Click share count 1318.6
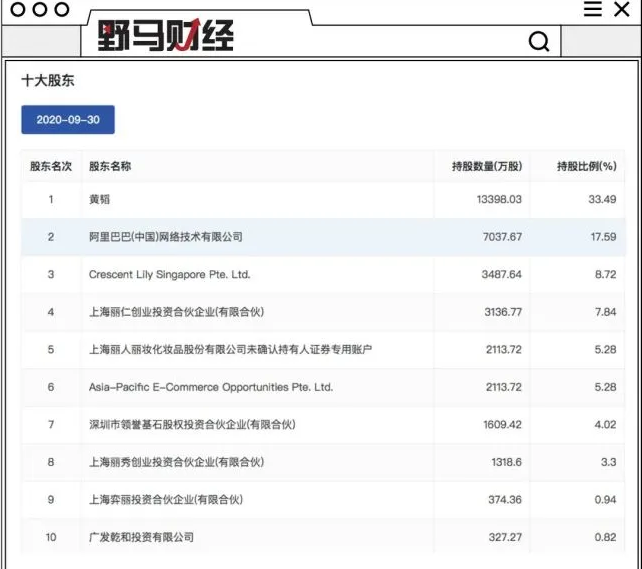The width and height of the screenshot is (642, 569). click(506, 462)
